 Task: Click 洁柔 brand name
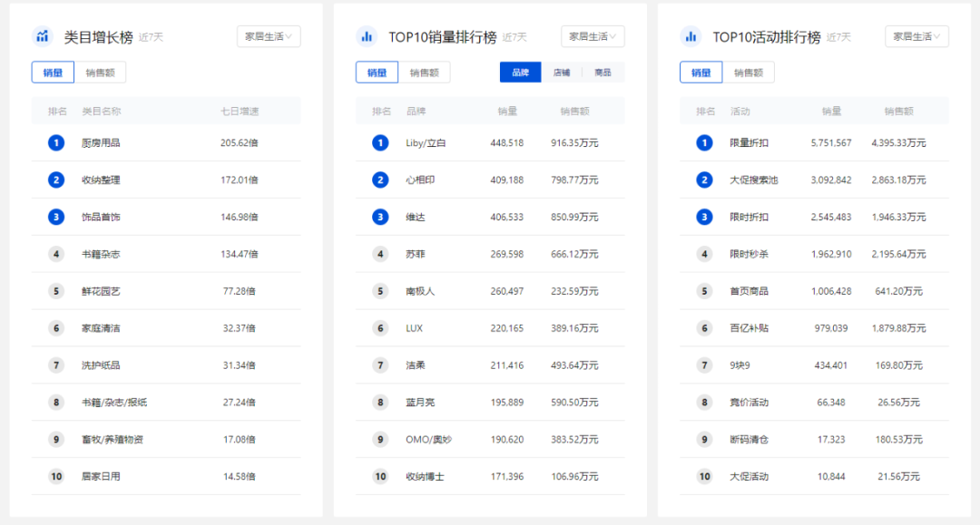pyautogui.click(x=415, y=365)
